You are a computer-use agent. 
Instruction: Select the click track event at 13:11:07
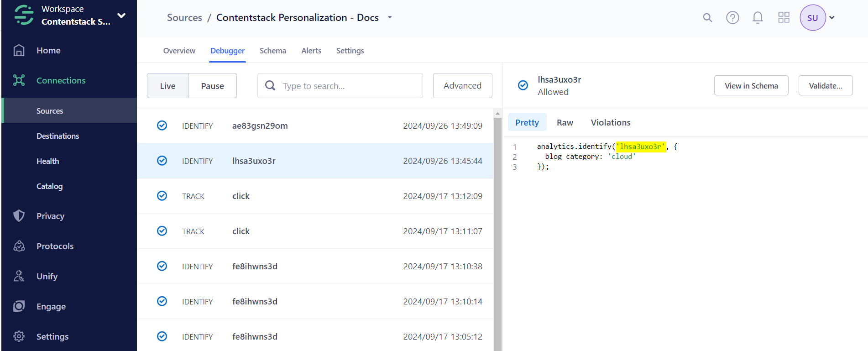[315, 231]
